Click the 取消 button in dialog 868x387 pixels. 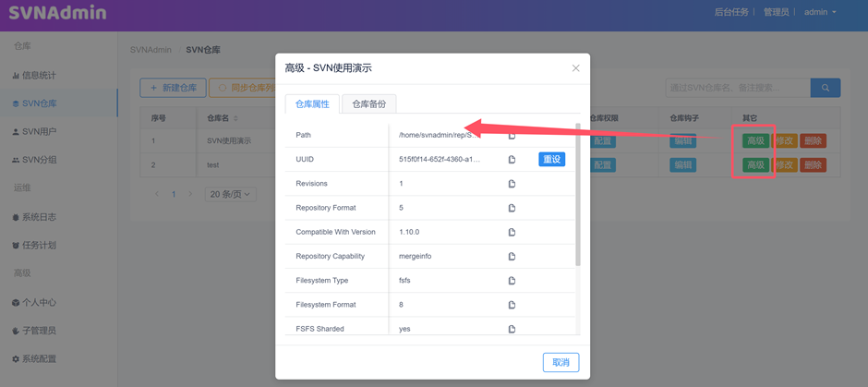tap(561, 363)
